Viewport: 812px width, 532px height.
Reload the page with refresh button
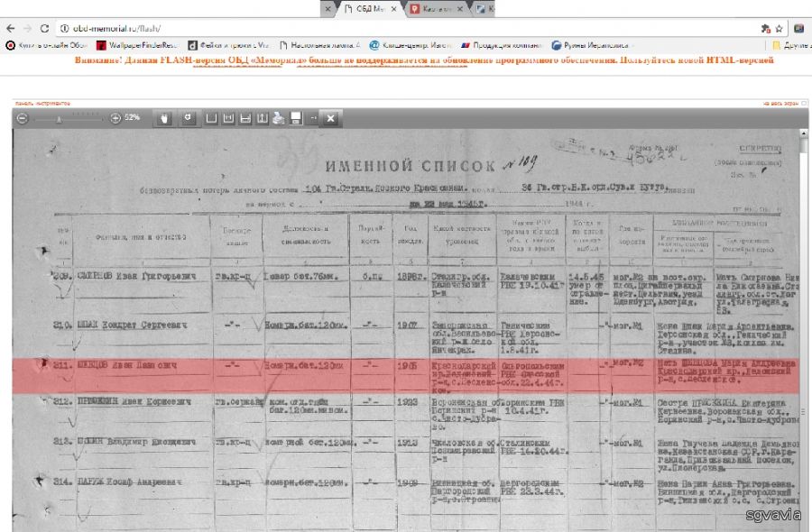click(44, 28)
